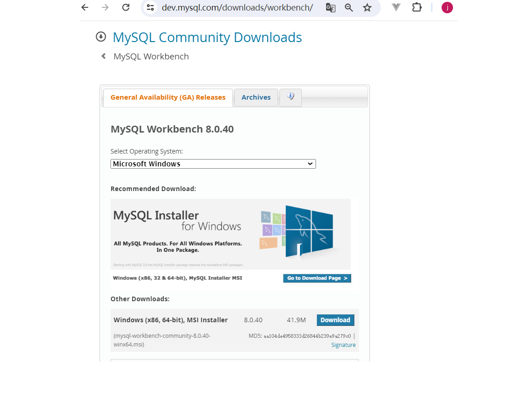Open the Signature link
Viewport: 532px width, 410px height.
(x=343, y=345)
